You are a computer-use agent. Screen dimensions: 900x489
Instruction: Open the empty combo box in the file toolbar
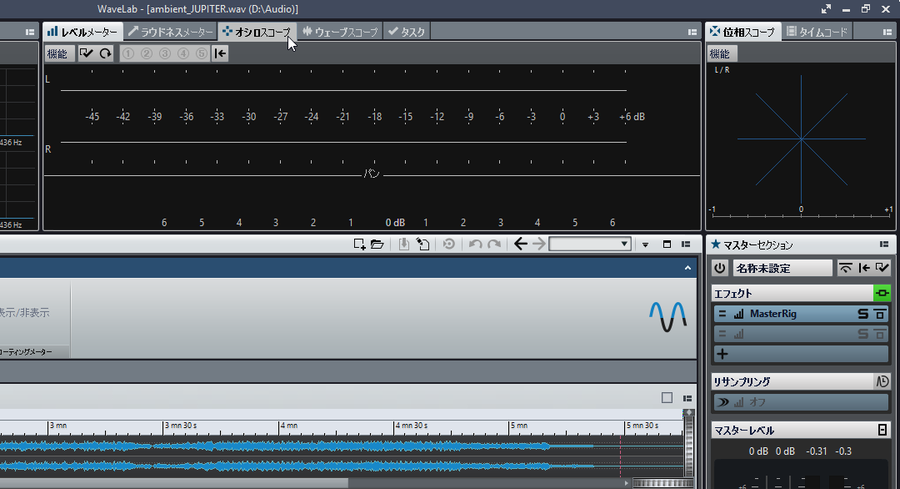590,244
